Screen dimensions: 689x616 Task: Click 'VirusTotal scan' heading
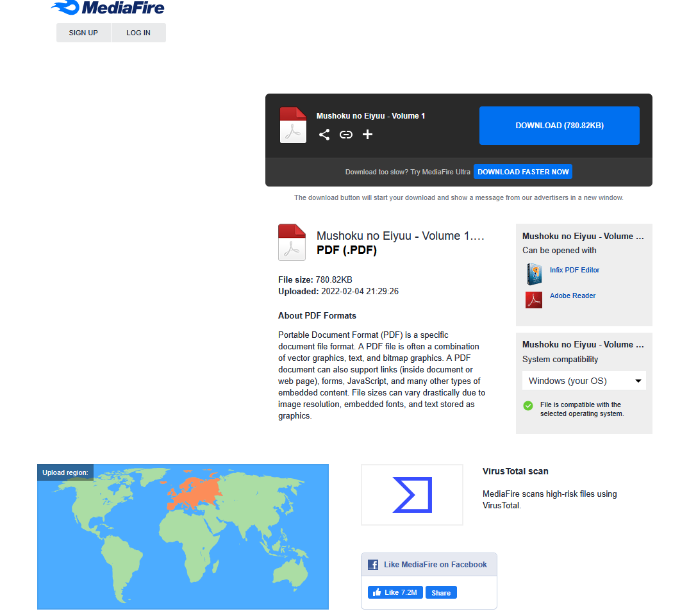(x=515, y=471)
